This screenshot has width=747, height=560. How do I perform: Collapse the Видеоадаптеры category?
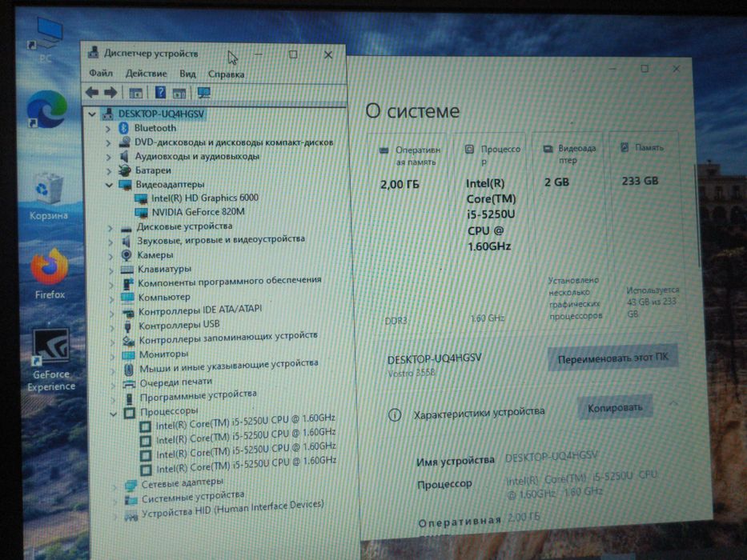click(x=109, y=184)
